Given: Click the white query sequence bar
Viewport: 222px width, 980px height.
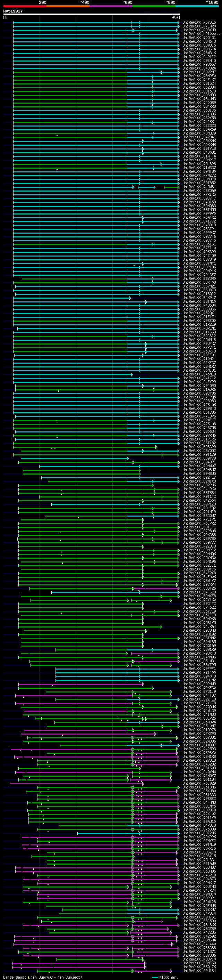Looking at the screenshot, I should tap(91, 15).
